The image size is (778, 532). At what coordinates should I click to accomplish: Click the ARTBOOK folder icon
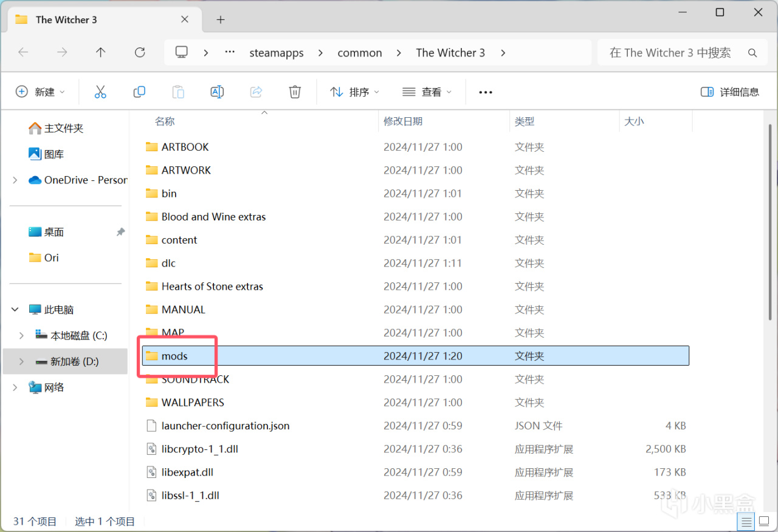click(x=152, y=147)
